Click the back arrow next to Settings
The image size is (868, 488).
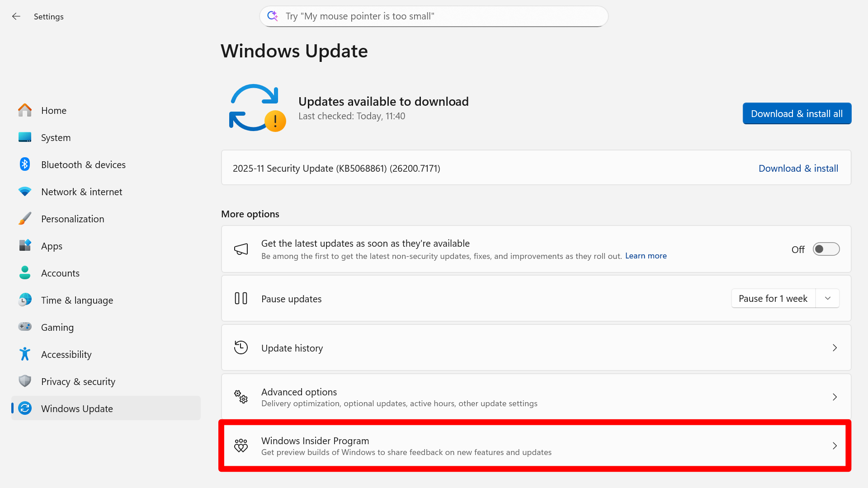[16, 16]
